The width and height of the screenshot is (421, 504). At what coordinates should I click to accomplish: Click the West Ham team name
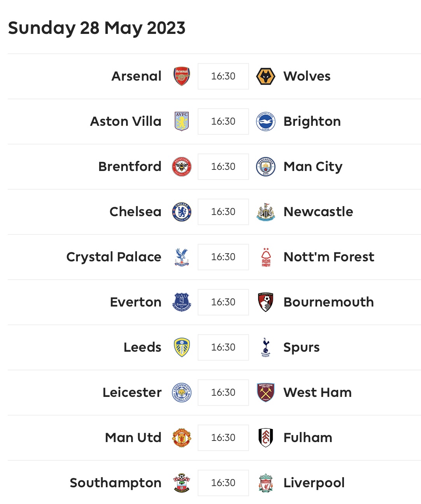coord(318,392)
